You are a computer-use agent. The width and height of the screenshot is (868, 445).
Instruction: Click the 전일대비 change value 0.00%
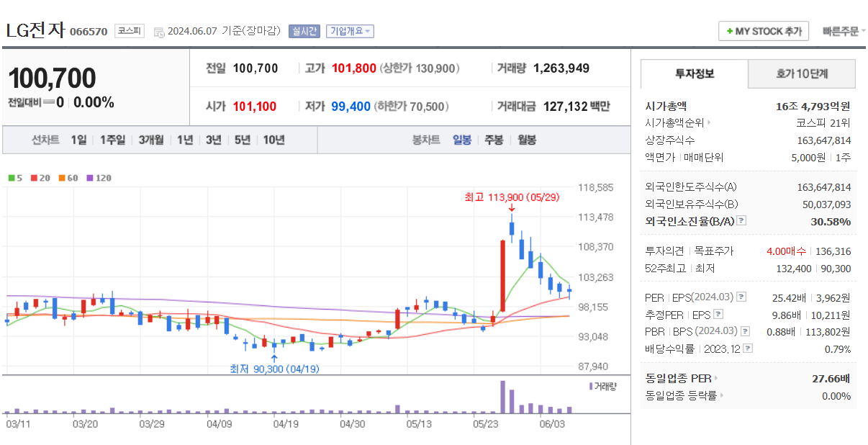click(x=94, y=102)
